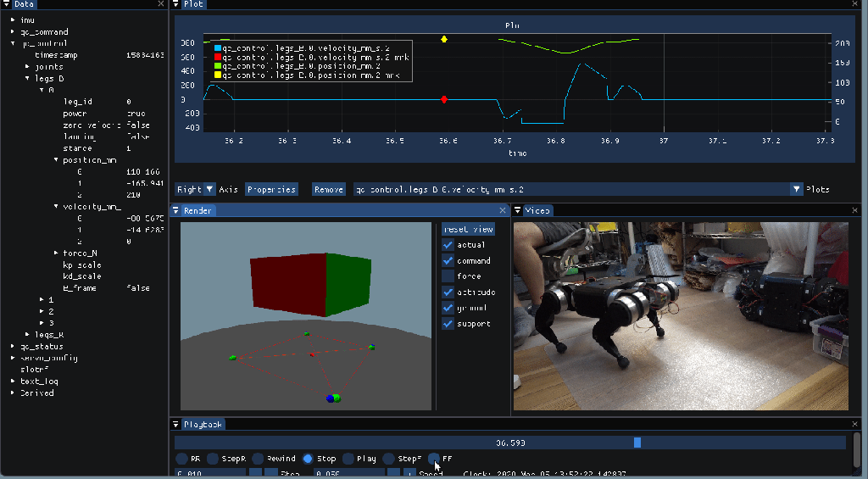Image resolution: width=868 pixels, height=479 pixels.
Task: Click the playback timeline slider
Action: [x=509, y=443]
